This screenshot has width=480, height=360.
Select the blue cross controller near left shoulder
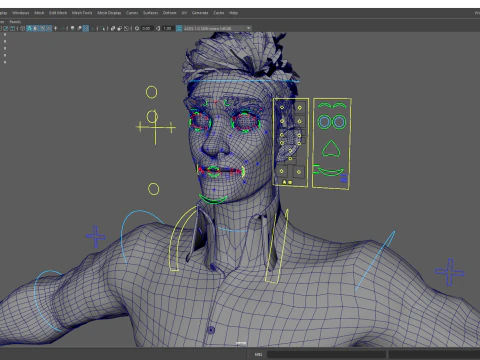(x=96, y=236)
